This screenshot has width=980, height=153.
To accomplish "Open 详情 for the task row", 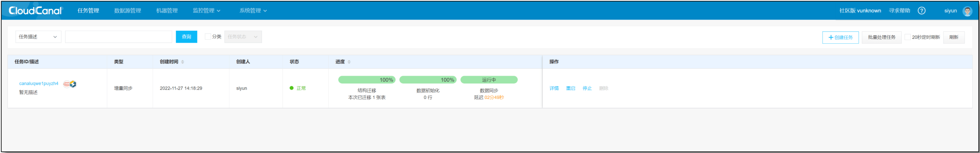I will (x=554, y=88).
